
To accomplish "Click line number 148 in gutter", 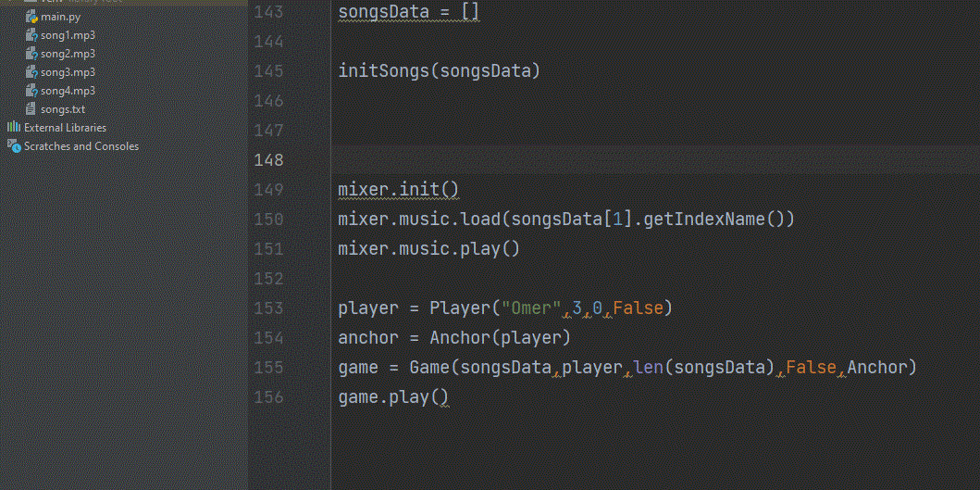I will (x=268, y=160).
